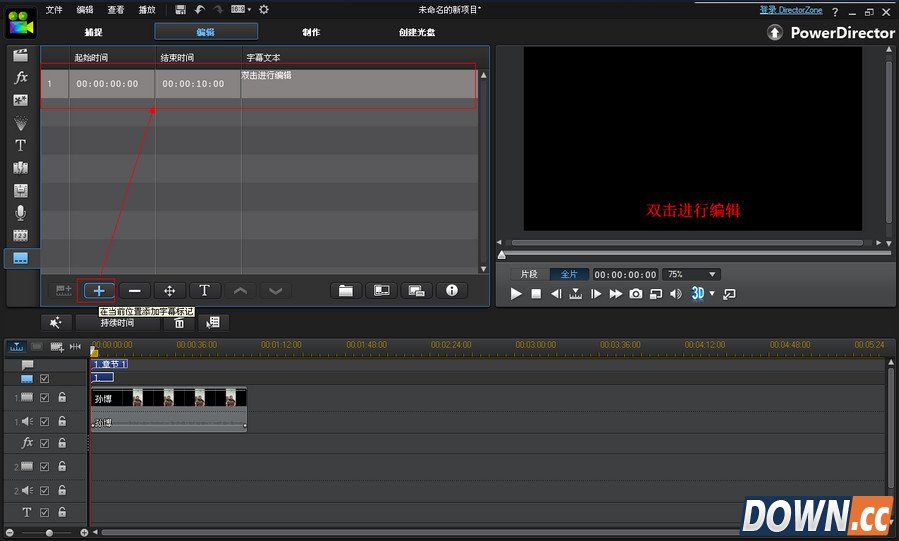
Task: Import subtitles from file folder icon
Action: 346,291
